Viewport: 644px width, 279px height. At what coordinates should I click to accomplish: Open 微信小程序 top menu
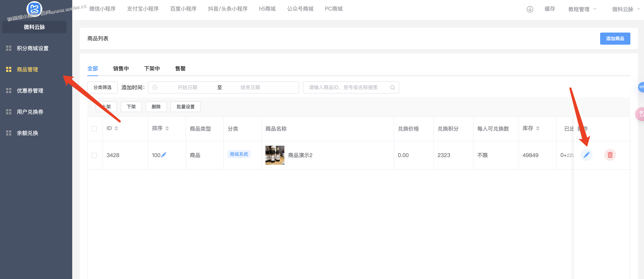pyautogui.click(x=102, y=9)
